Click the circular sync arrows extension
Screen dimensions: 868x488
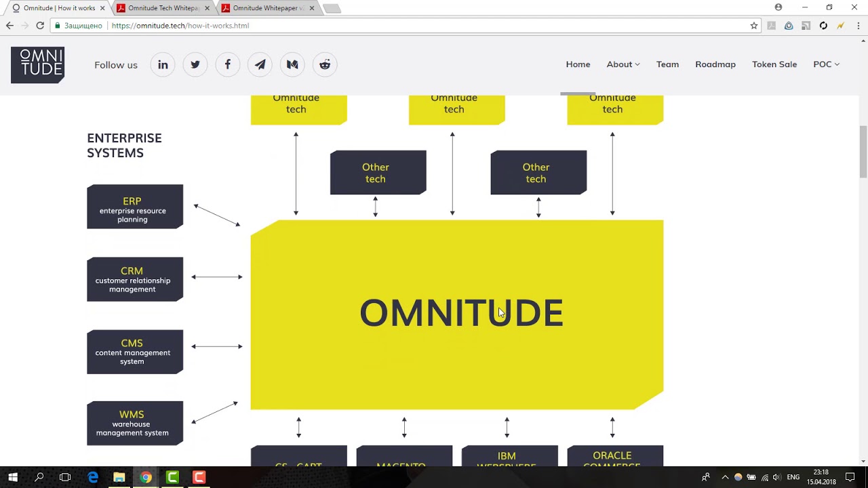point(823,26)
